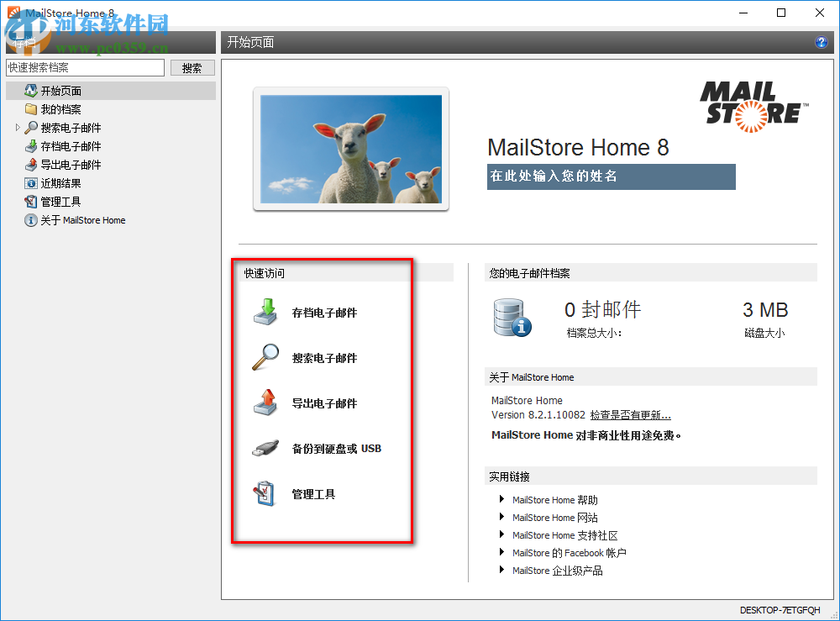The width and height of the screenshot is (840, 621).
Task: Open Archive E-mail from quick access icons
Action: pos(267,311)
